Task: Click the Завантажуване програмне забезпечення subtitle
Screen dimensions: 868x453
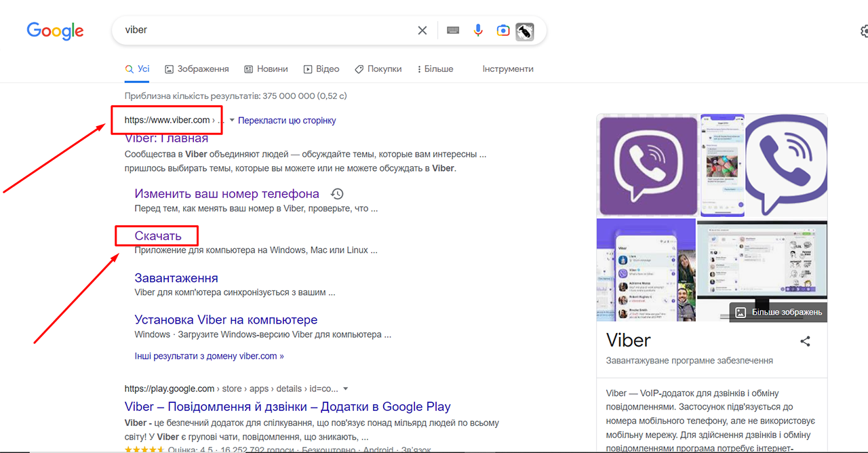Action: pos(690,361)
